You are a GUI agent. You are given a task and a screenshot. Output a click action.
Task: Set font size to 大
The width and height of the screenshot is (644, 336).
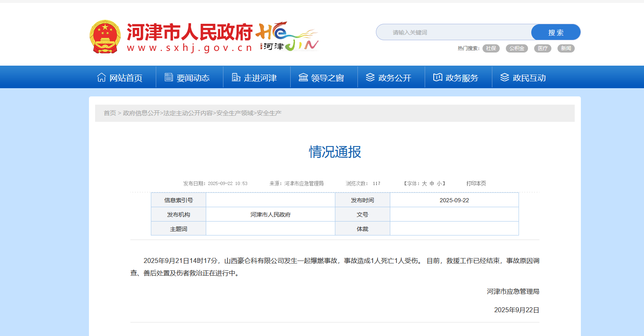[x=424, y=184]
